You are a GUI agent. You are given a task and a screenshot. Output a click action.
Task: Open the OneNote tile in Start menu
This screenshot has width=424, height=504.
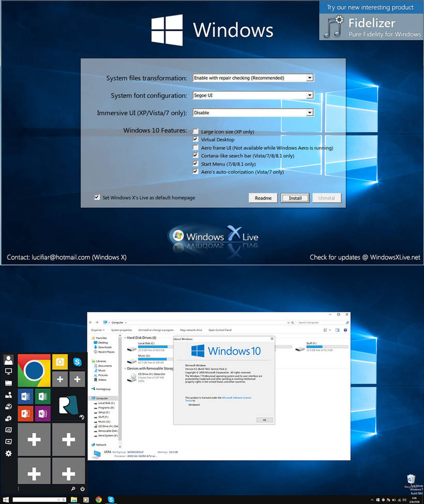pyautogui.click(x=43, y=413)
